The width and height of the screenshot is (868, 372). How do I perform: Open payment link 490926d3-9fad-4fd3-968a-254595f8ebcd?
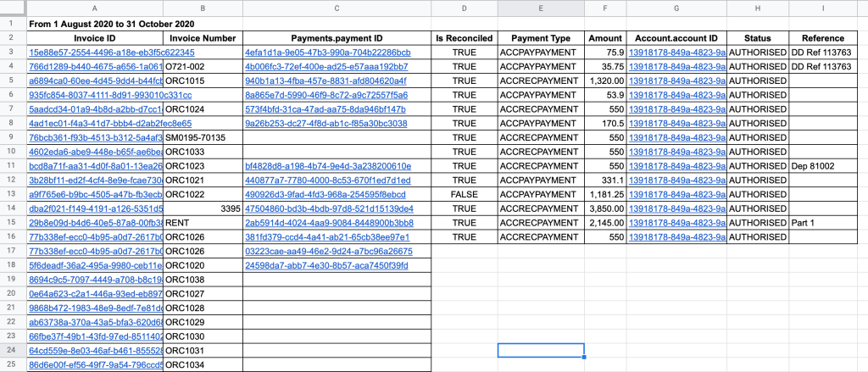pos(325,195)
